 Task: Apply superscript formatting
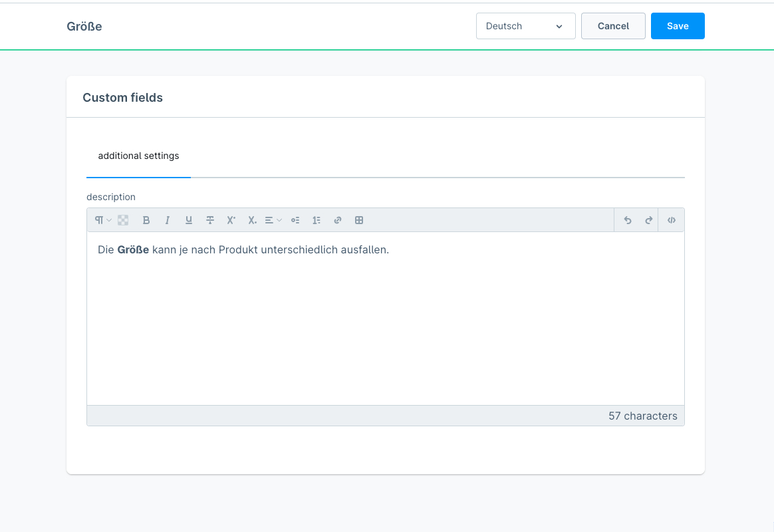[231, 220]
